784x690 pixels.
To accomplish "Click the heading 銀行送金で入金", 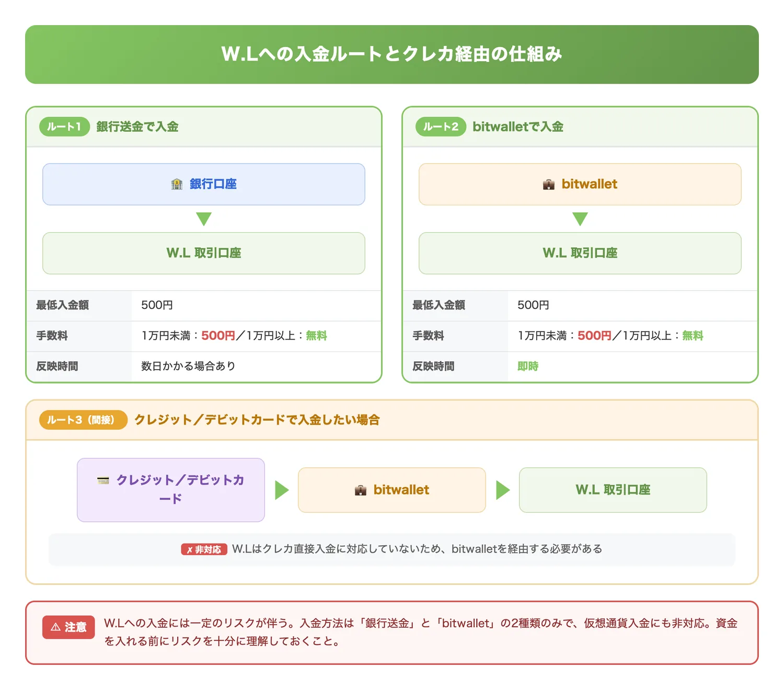I will tap(137, 126).
